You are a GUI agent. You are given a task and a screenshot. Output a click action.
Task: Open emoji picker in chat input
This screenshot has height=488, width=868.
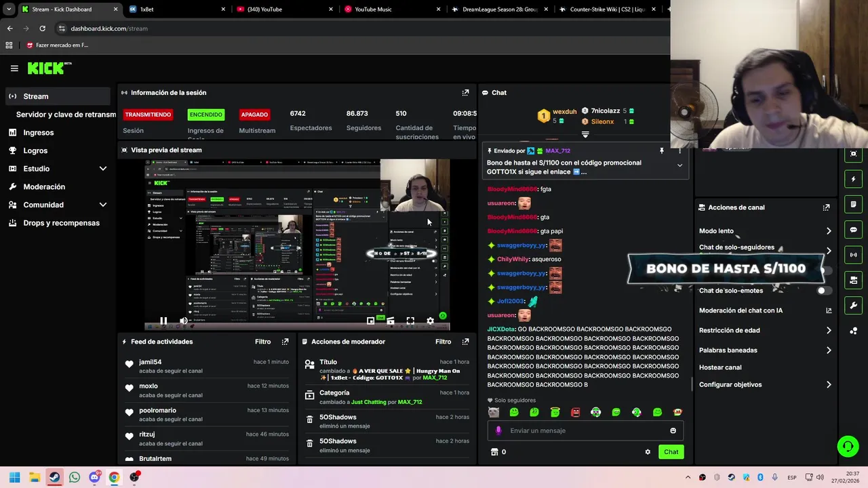tap(673, 430)
